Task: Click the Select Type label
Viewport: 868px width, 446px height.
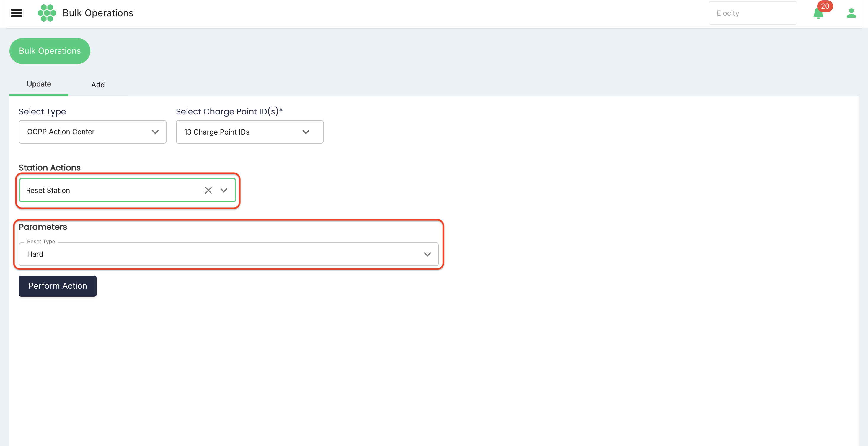Action: point(43,112)
